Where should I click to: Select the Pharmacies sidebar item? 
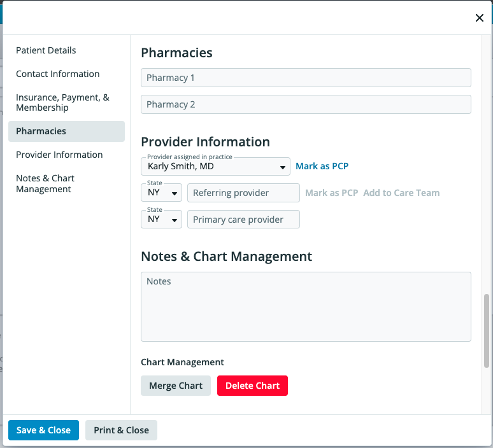tap(66, 131)
